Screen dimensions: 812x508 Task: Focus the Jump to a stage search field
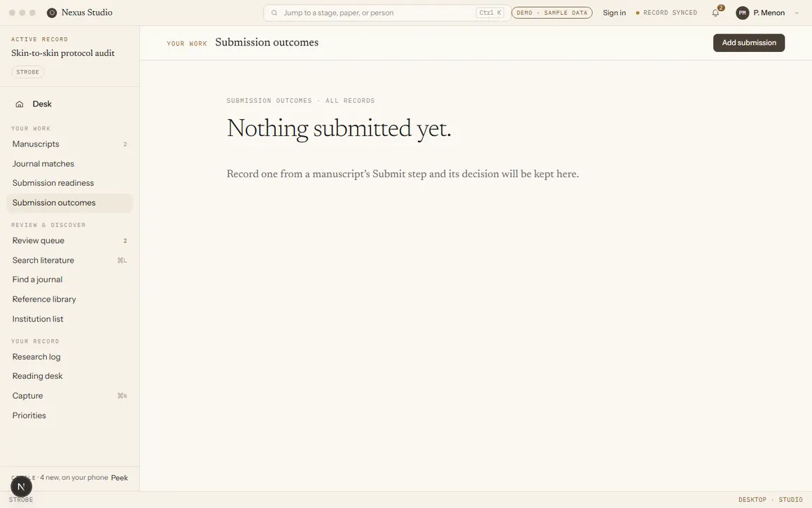387,13
